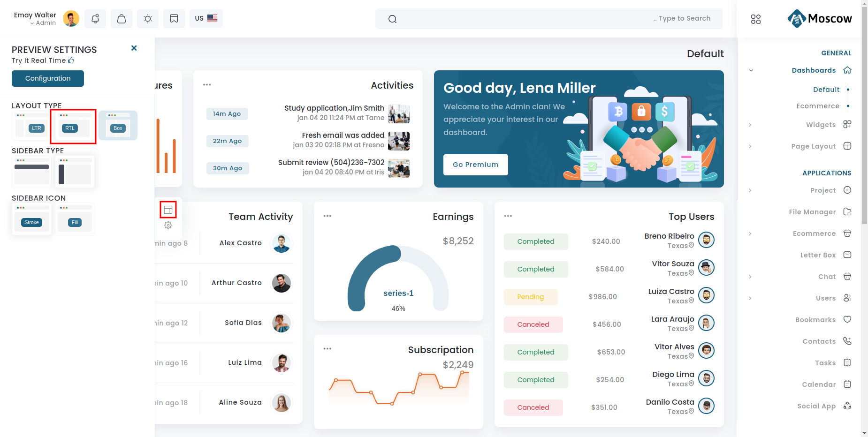Click the Go Premium button
Viewport: 868px width, 437px height.
475,165
